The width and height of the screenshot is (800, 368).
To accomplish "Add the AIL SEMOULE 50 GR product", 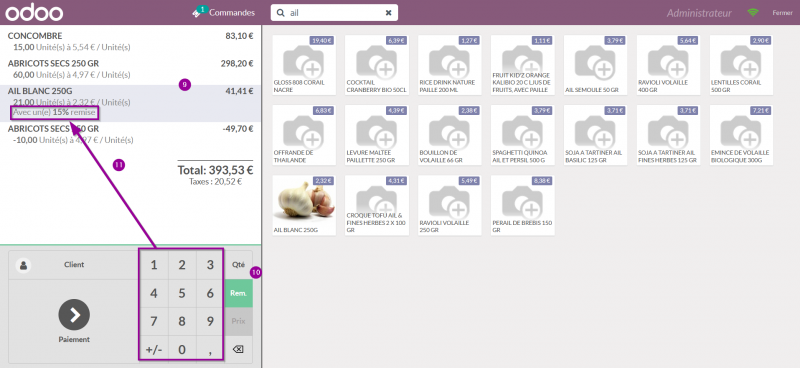I will (x=595, y=65).
